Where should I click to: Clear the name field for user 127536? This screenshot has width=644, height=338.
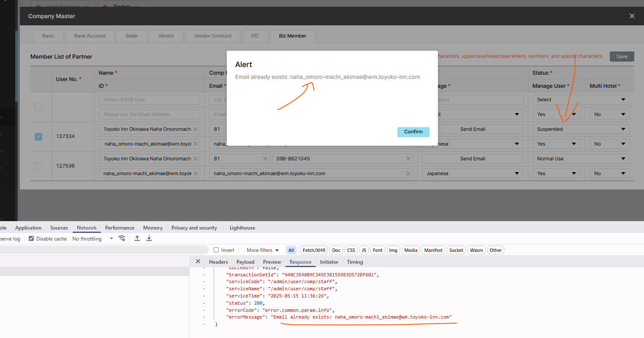tap(196, 159)
